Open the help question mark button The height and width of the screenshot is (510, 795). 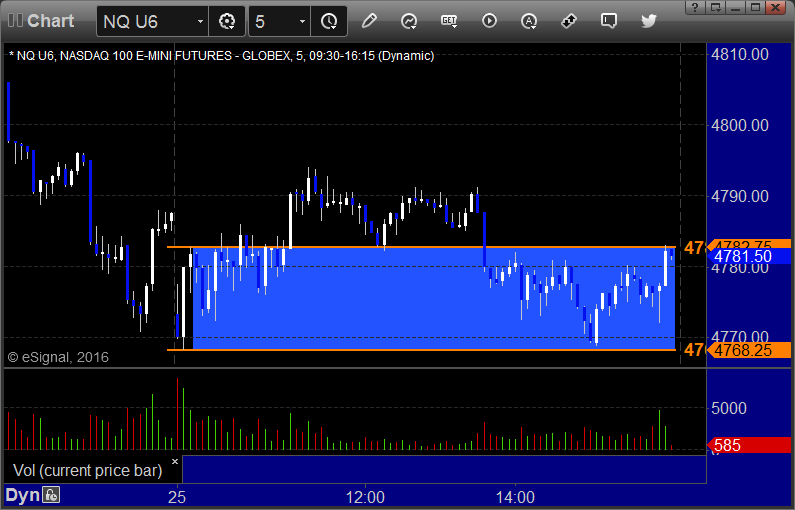tap(695, 8)
